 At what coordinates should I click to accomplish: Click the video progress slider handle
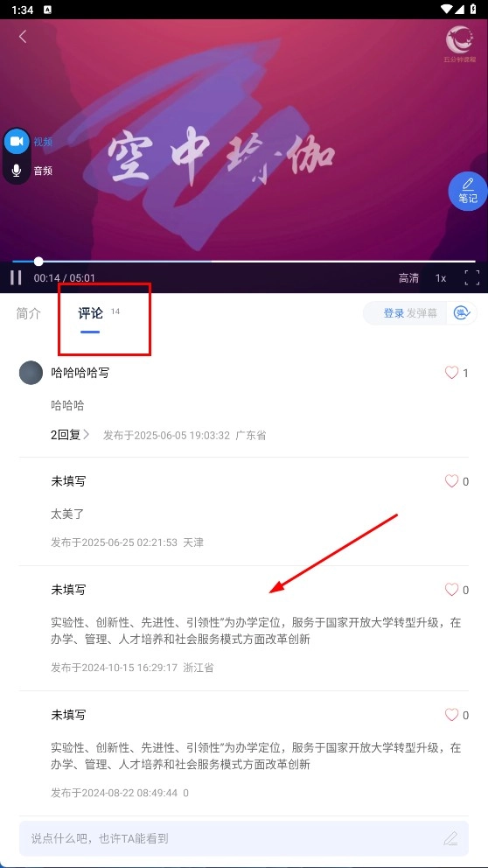[x=38, y=262]
